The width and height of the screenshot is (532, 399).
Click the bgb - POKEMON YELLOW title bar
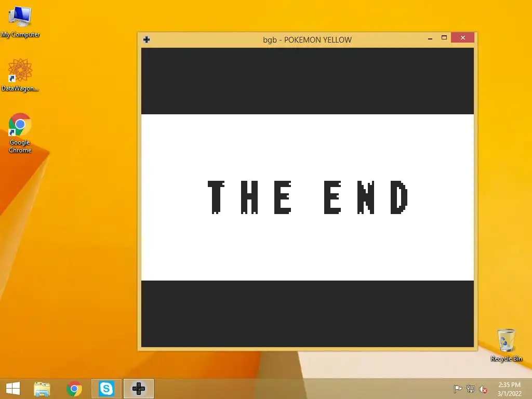tap(308, 39)
